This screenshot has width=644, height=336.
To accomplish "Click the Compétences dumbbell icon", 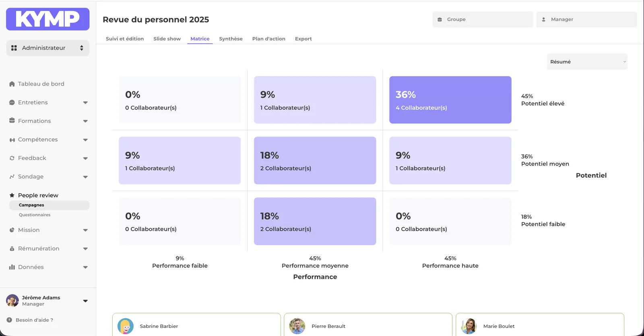I will point(12,139).
